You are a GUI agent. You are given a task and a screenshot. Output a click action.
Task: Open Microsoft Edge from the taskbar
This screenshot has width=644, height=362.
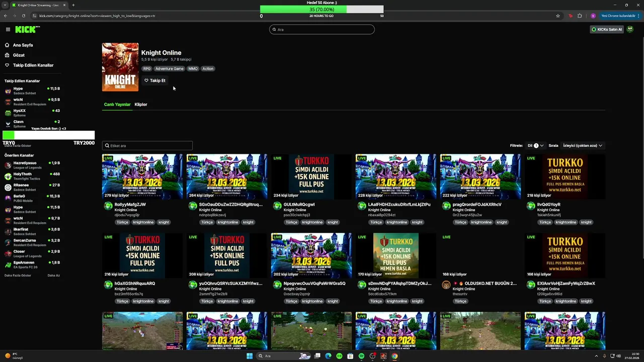[x=328, y=356]
